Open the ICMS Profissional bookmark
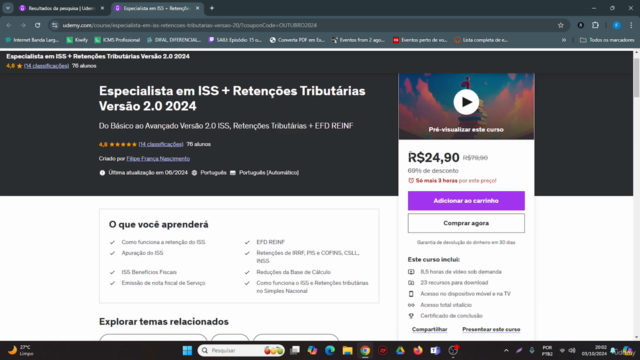640x360 pixels. [x=117, y=40]
